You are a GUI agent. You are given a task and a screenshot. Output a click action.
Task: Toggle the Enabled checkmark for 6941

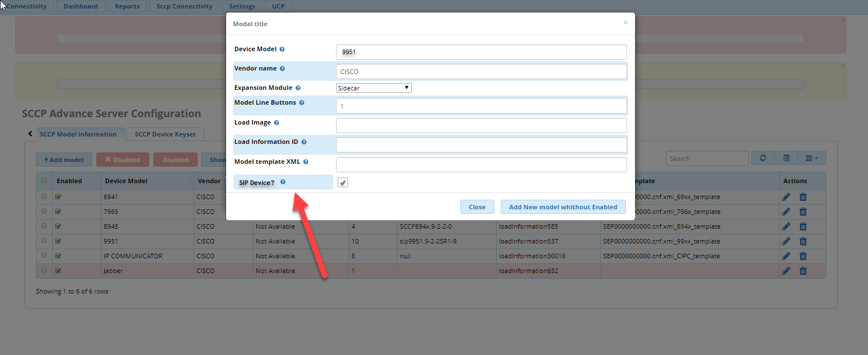58,196
